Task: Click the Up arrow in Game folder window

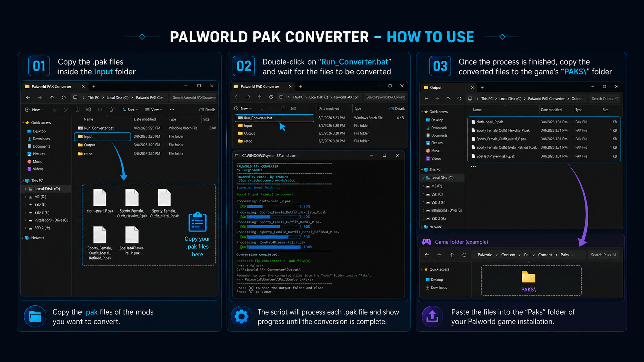Action: pyautogui.click(x=452, y=255)
